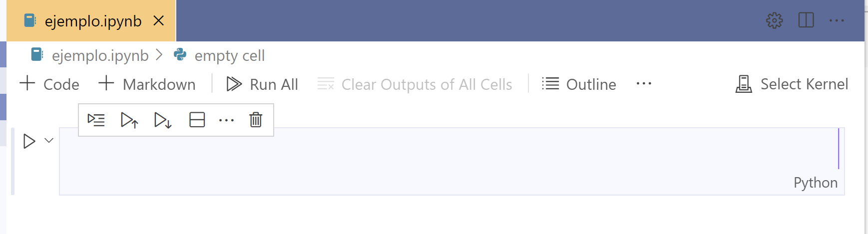Execute cells above the current cell
Image resolution: width=868 pixels, height=234 pixels.
coord(129,120)
